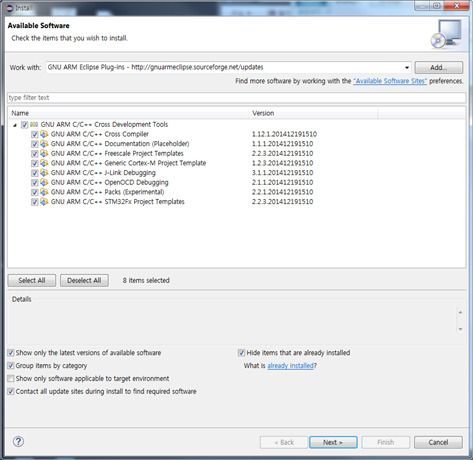Click the OpenOCD Debugging feature icon
Image resolution: width=473 pixels, height=460 pixels.
[44, 183]
